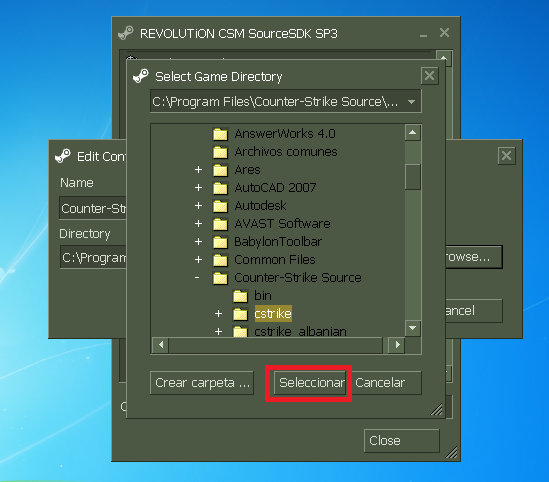Click the Common Files folder icon
The height and width of the screenshot is (482, 549).
(220, 260)
